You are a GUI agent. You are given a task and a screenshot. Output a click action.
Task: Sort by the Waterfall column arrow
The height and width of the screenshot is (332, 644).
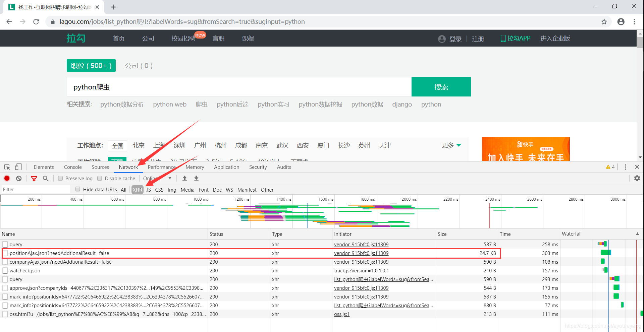point(637,234)
